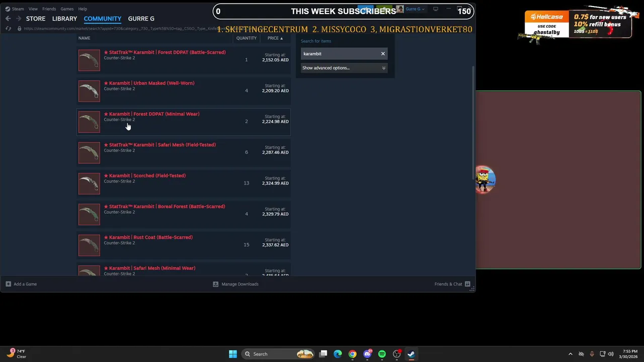Screen dimensions: 644x362
Task: Click the price 2,329.79 AED
Action: click(x=275, y=214)
